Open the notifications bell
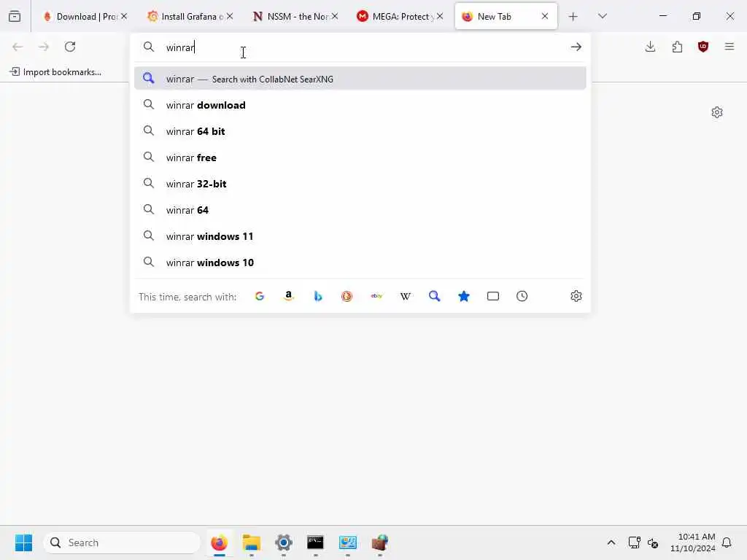 727,542
